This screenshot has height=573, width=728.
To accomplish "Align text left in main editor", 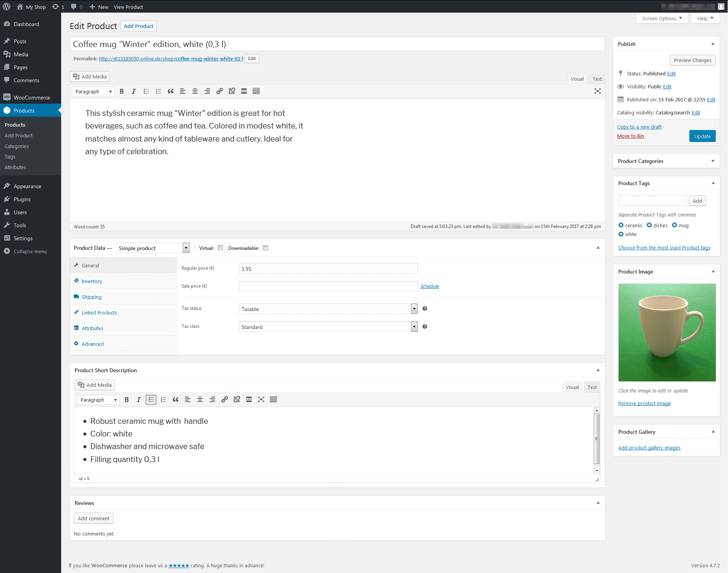I will point(183,91).
